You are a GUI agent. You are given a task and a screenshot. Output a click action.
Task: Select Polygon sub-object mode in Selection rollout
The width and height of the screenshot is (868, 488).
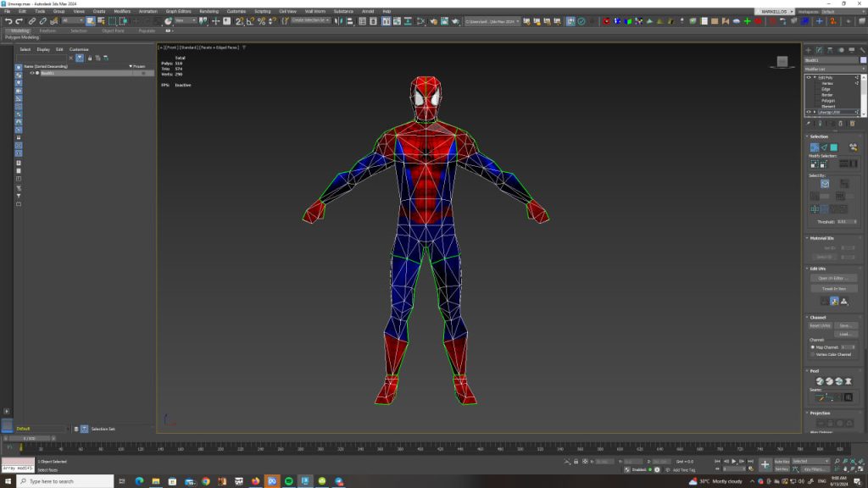click(834, 147)
